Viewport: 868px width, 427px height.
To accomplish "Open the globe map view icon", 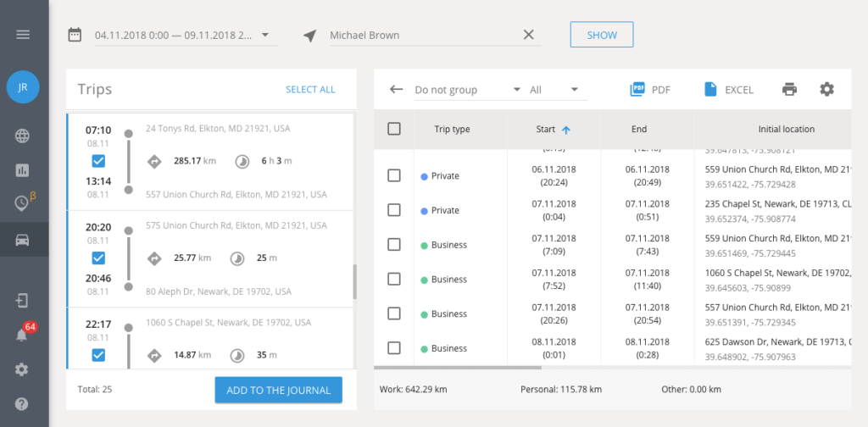I will (x=23, y=136).
